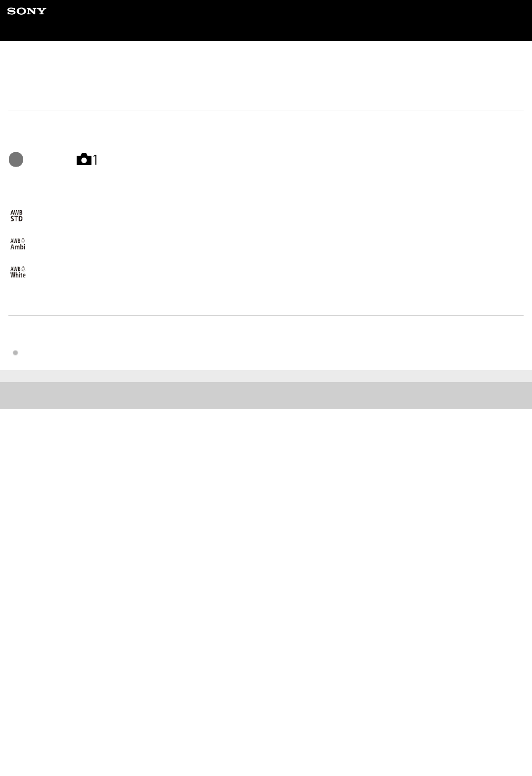This screenshot has height=776, width=532.
Task: Choose the Standard auto white balance symbol
Action: pyautogui.click(x=17, y=216)
